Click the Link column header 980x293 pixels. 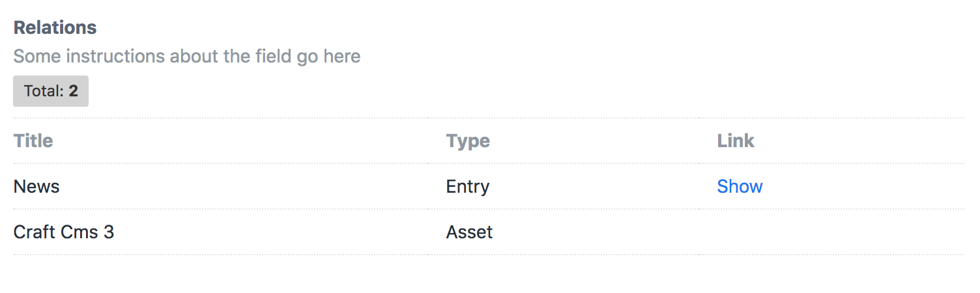point(736,141)
